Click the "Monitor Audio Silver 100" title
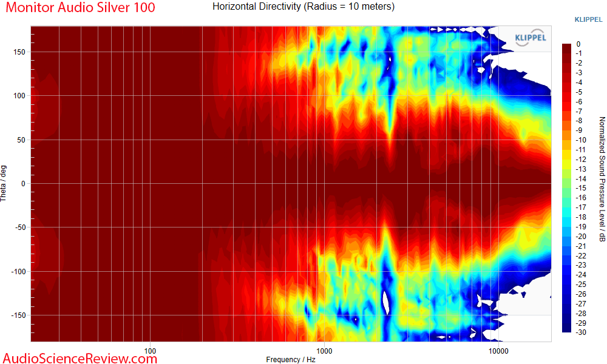This screenshot has height=364, width=607. [81, 7]
